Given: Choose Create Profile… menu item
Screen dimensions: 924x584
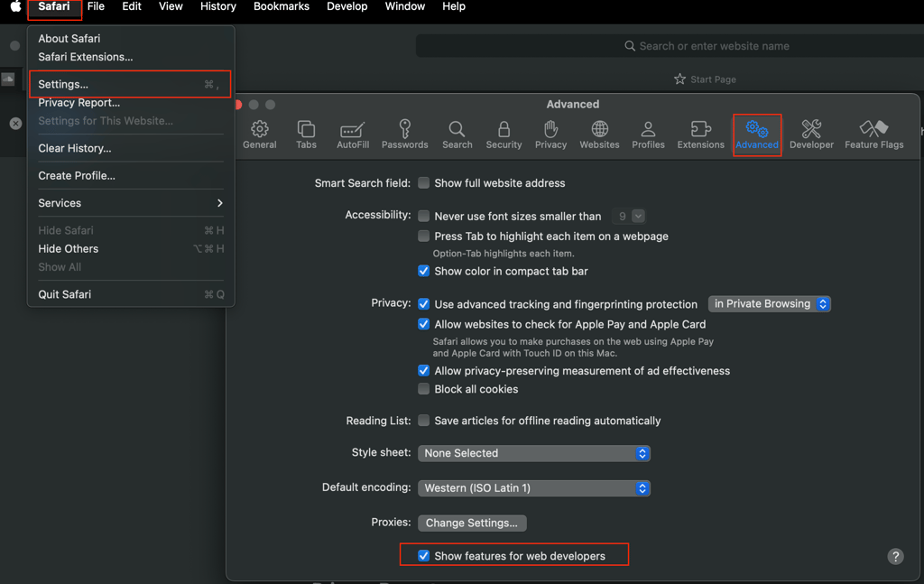Looking at the screenshot, I should [131, 176].
